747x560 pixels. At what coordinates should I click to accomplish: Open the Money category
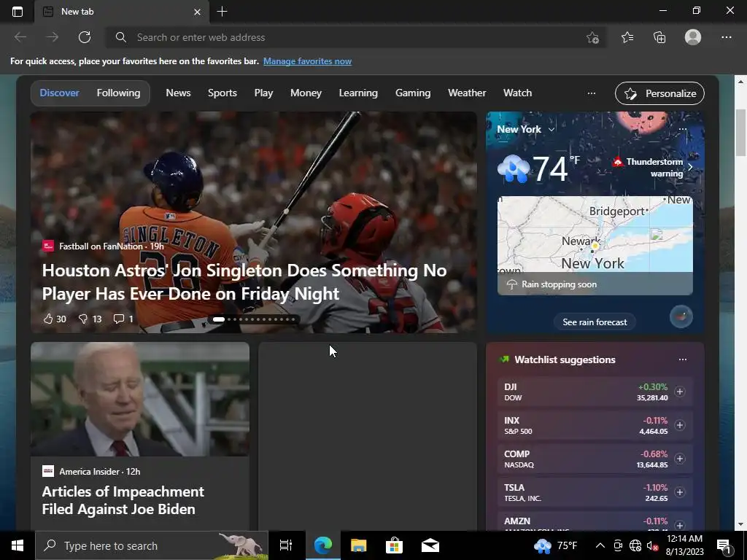[306, 93]
